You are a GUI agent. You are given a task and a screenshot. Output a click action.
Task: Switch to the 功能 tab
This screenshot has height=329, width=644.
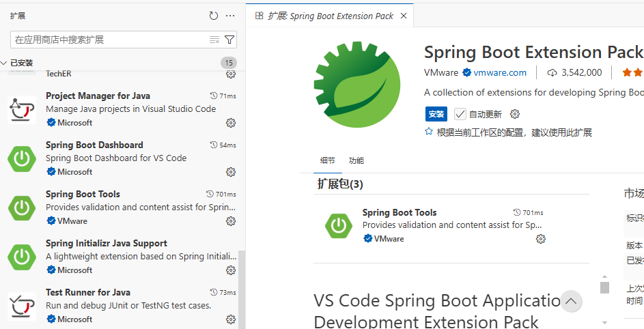[x=356, y=160]
